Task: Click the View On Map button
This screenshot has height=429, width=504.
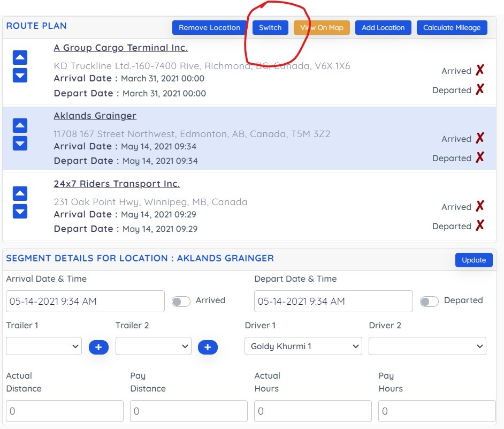Action: coord(322,27)
